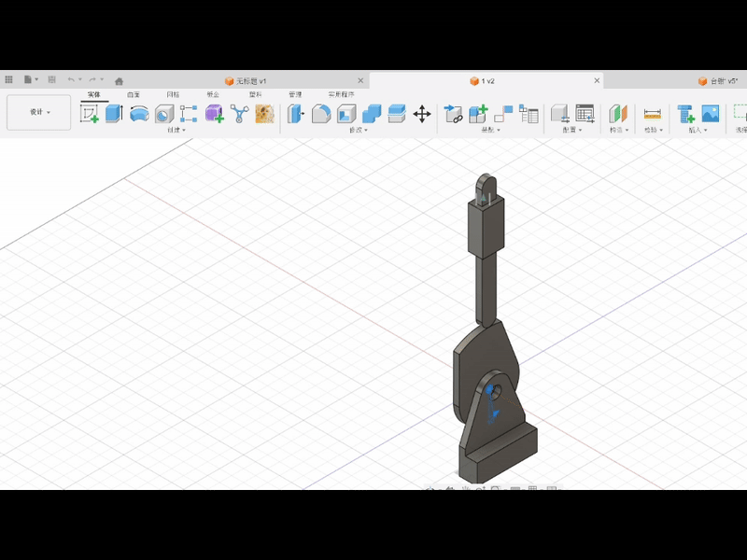Choose the Revolve tool
This screenshot has height=560, width=747.
tap(139, 114)
